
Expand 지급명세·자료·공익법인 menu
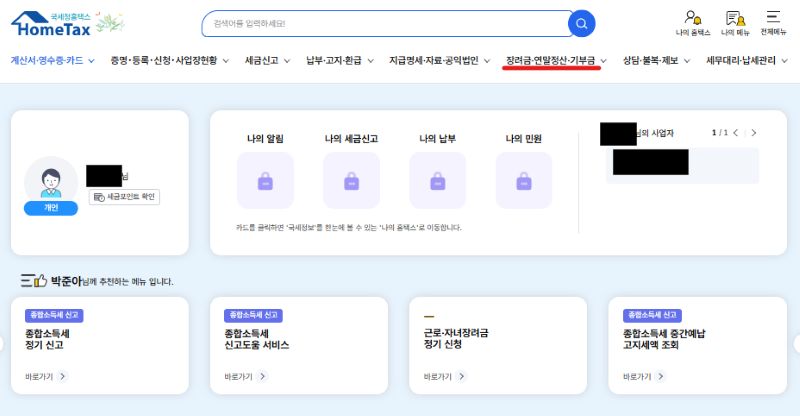tap(439, 60)
